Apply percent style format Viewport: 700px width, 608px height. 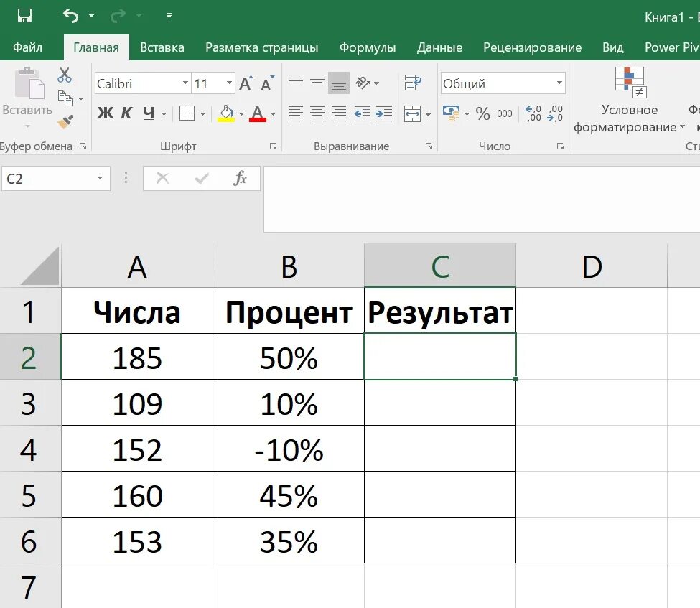tap(482, 113)
